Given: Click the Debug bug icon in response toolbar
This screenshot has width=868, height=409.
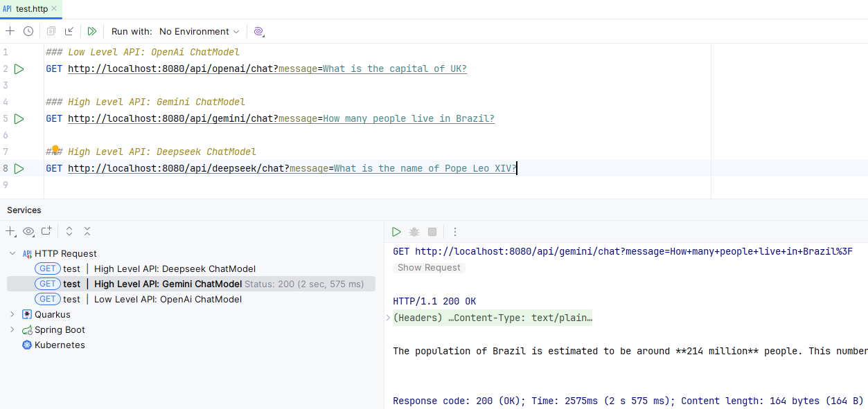Looking at the screenshot, I should (x=414, y=232).
